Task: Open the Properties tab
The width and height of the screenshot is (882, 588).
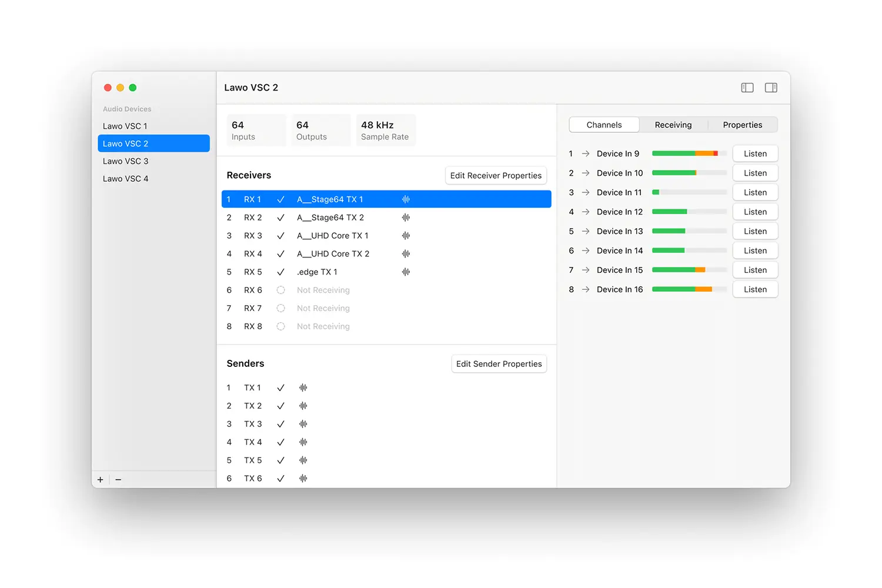Action: [x=743, y=125]
